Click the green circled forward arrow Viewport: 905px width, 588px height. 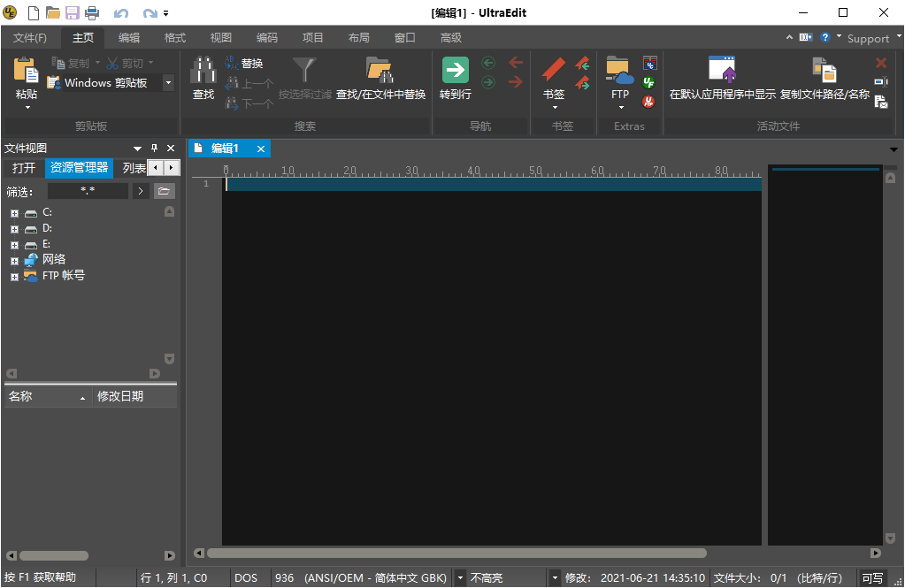click(488, 82)
